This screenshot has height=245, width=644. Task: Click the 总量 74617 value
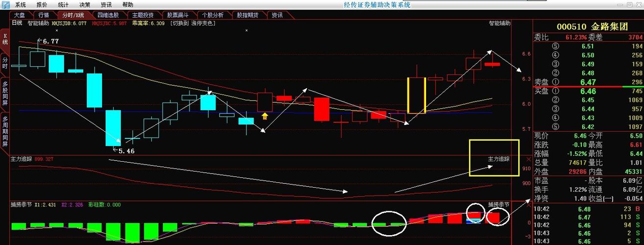(578, 162)
